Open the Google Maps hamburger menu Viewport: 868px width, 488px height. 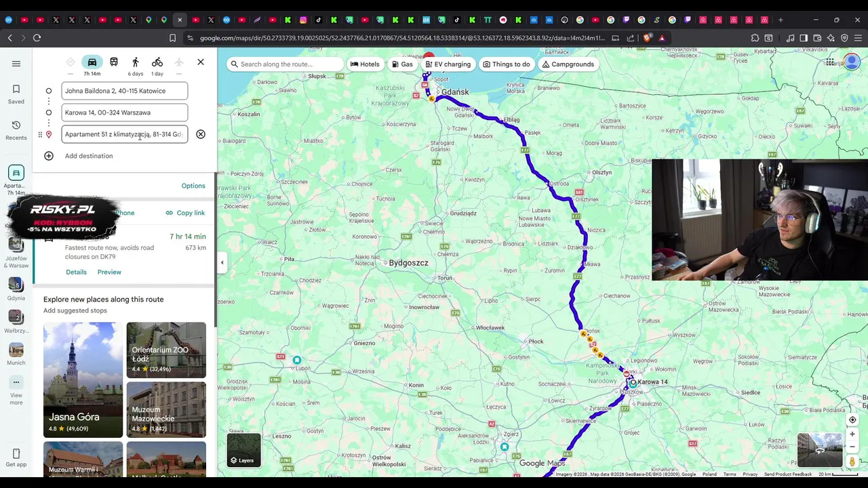point(16,64)
